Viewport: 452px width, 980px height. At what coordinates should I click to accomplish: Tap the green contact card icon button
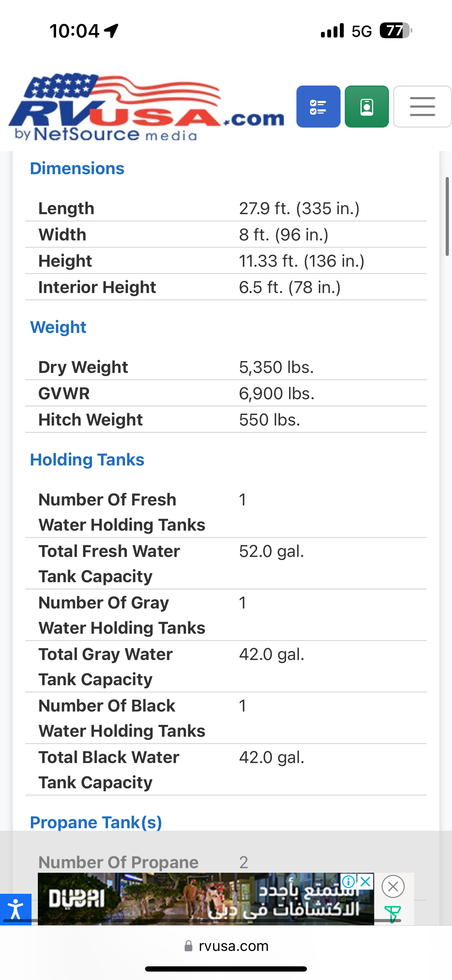(x=367, y=107)
